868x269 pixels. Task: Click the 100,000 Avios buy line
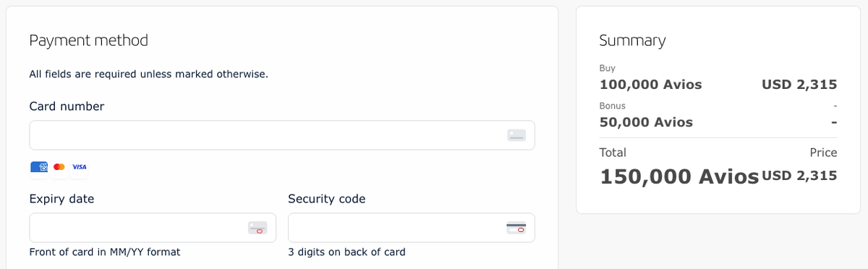[718, 85]
